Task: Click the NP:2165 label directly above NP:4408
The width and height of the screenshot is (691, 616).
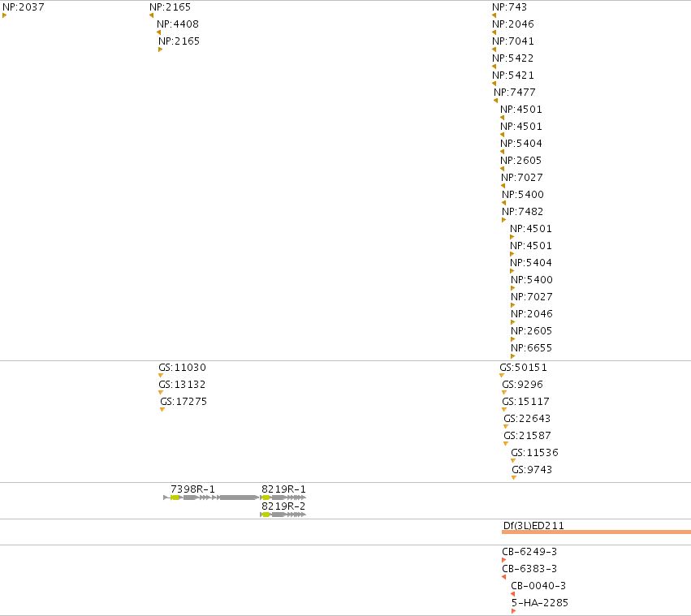Action: tap(170, 7)
